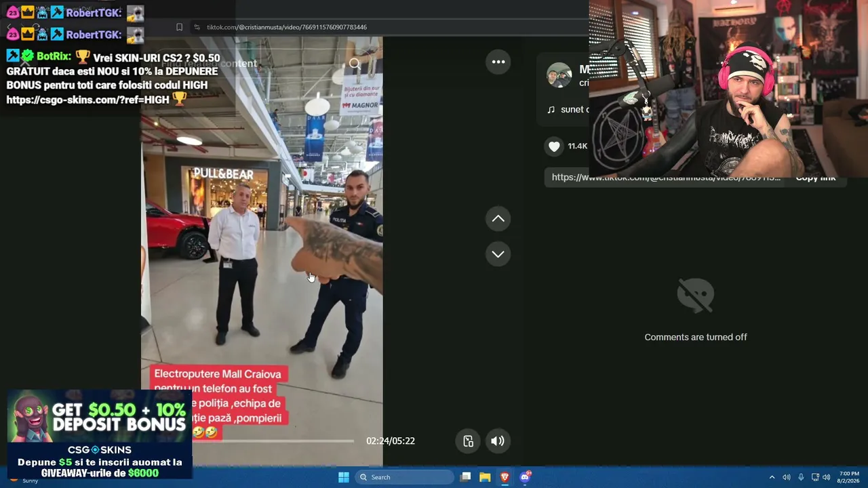This screenshot has width=868, height=488.
Task: Seek the video using the progress bar
Action: point(273,441)
